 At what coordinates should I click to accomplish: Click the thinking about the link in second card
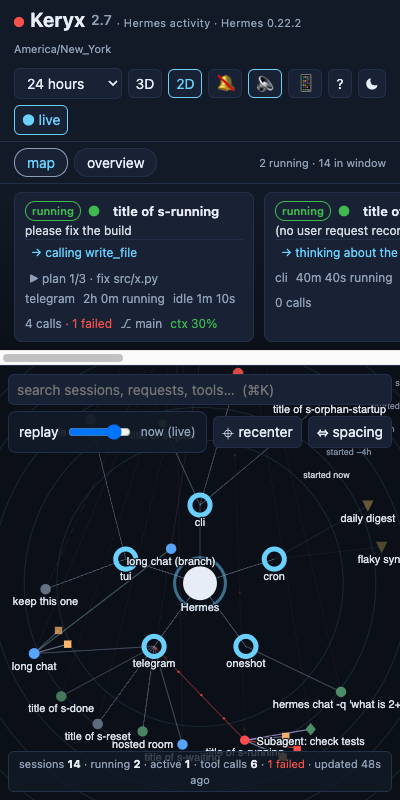339,253
